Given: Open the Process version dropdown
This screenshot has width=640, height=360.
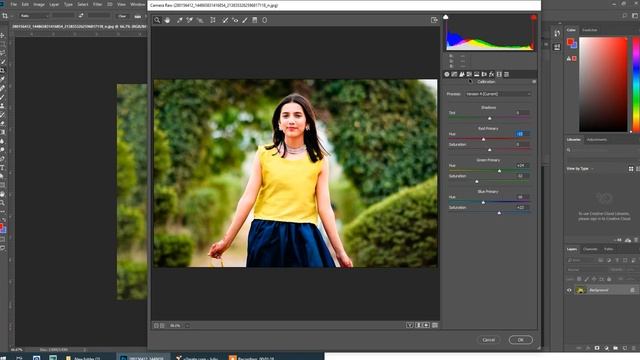Looking at the screenshot, I should pos(498,94).
